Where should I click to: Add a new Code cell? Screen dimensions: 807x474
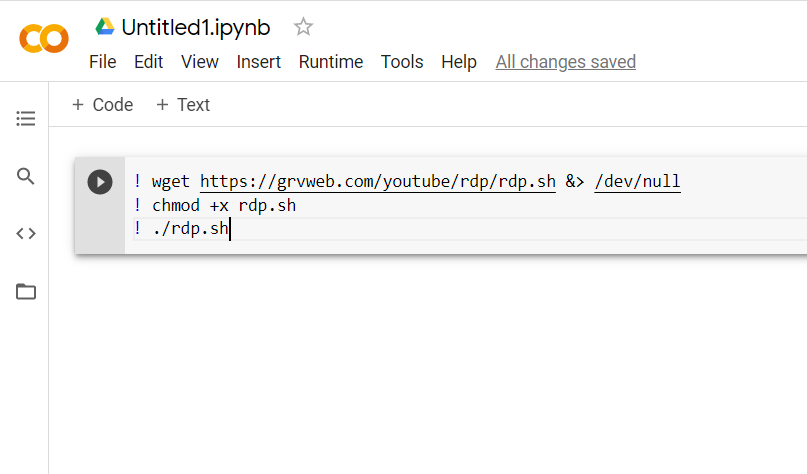102,104
